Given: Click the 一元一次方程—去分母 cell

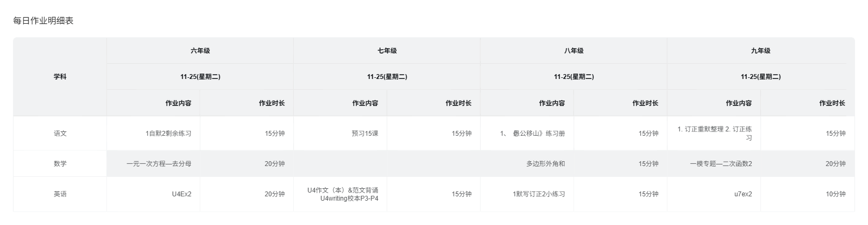Looking at the screenshot, I should pyautogui.click(x=159, y=164).
